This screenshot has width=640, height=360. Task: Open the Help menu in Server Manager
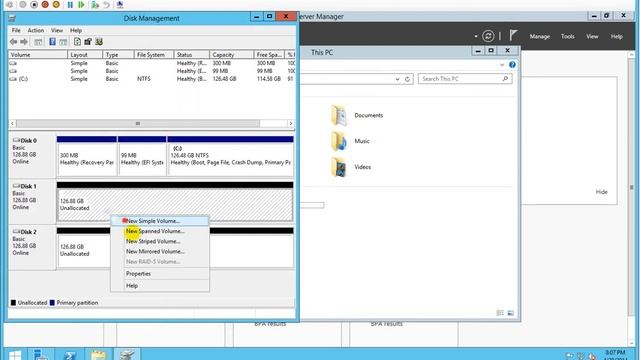click(x=617, y=36)
